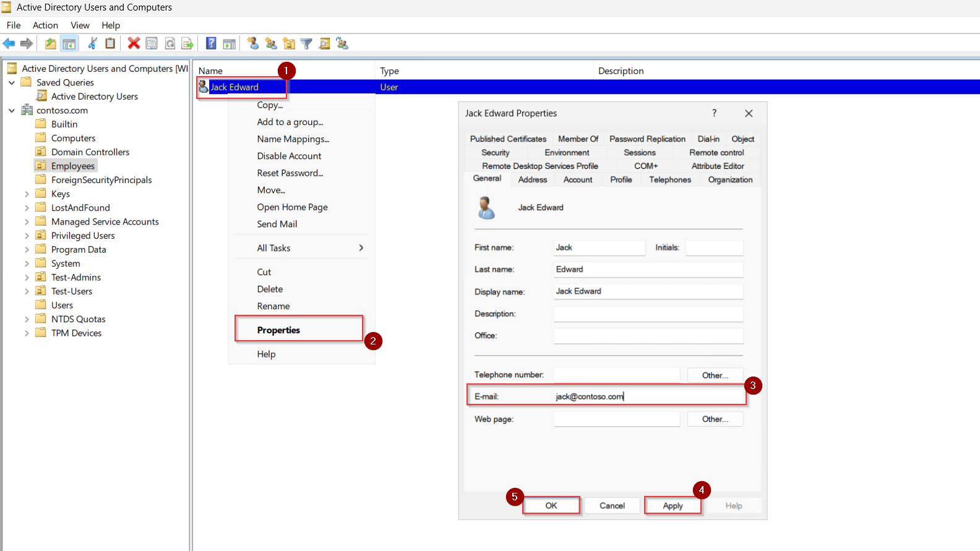
Task: Expand the Program Data tree node
Action: pyautogui.click(x=27, y=249)
